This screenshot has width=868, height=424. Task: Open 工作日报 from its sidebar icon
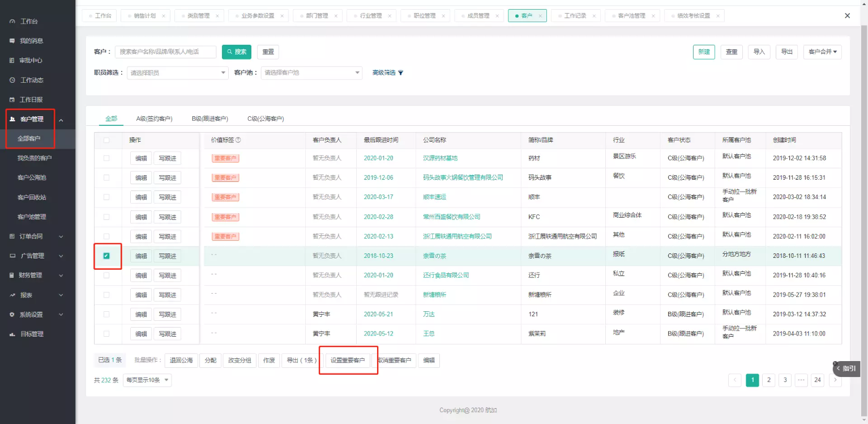(x=12, y=100)
